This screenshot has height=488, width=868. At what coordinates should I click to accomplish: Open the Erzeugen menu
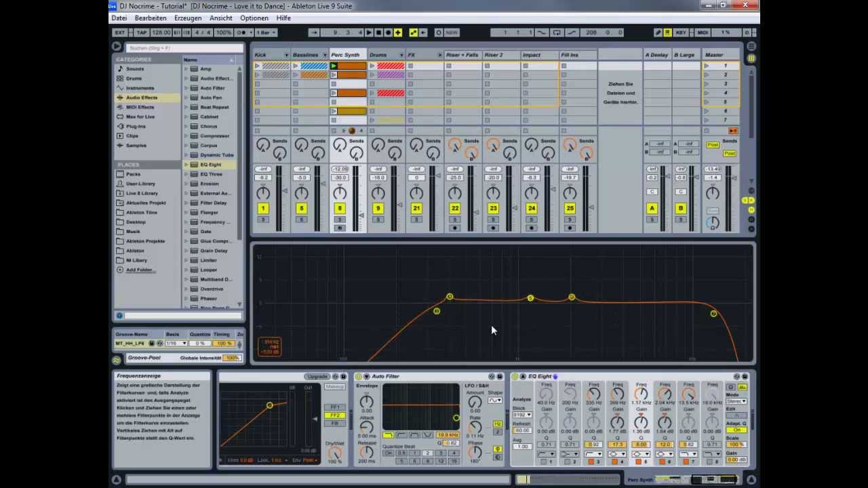tap(188, 18)
